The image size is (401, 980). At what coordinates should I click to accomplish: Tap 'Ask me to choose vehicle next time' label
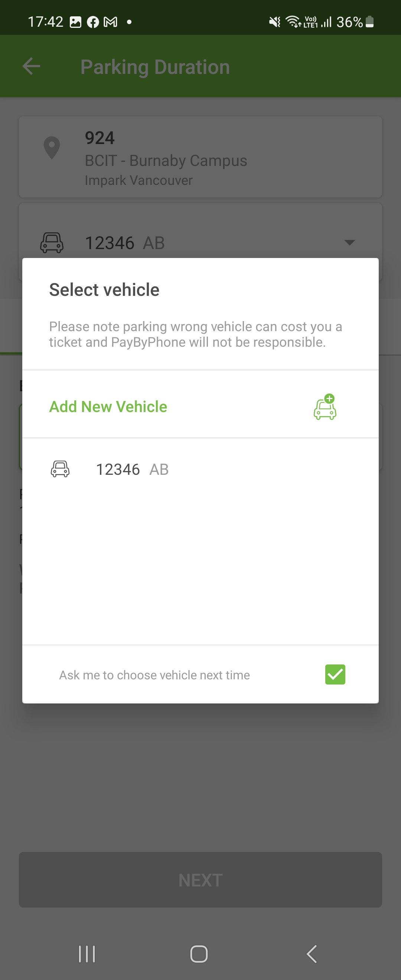coord(154,675)
